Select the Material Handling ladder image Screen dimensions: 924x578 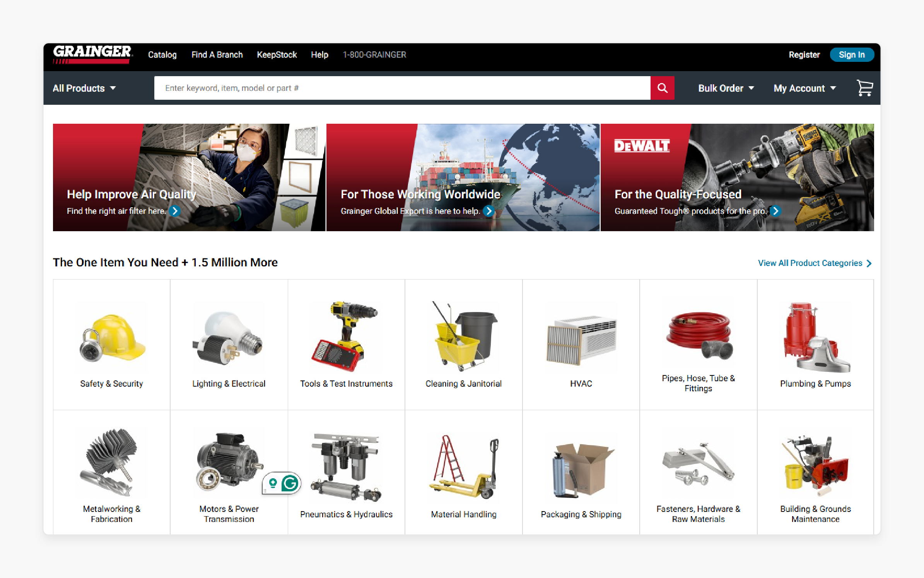pyautogui.click(x=464, y=467)
